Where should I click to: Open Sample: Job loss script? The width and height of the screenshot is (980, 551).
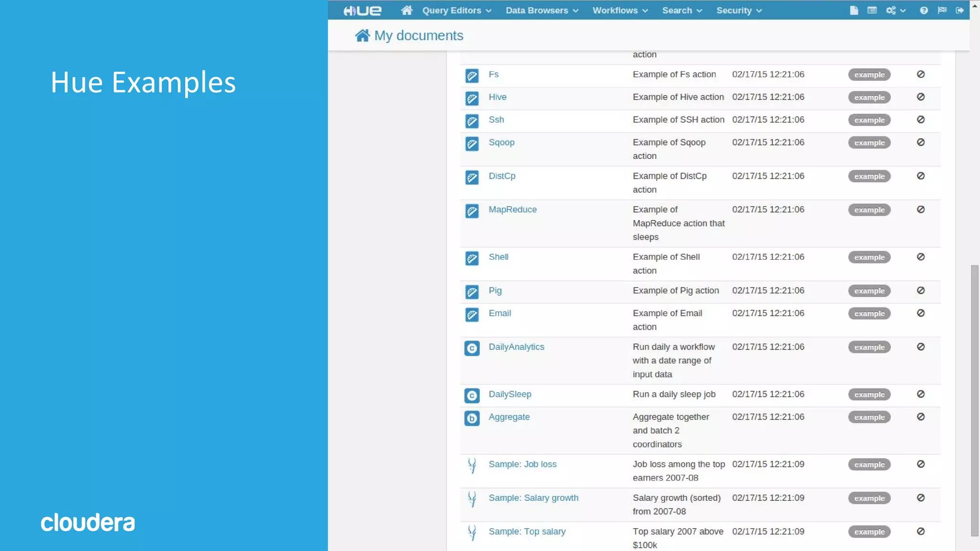(523, 464)
